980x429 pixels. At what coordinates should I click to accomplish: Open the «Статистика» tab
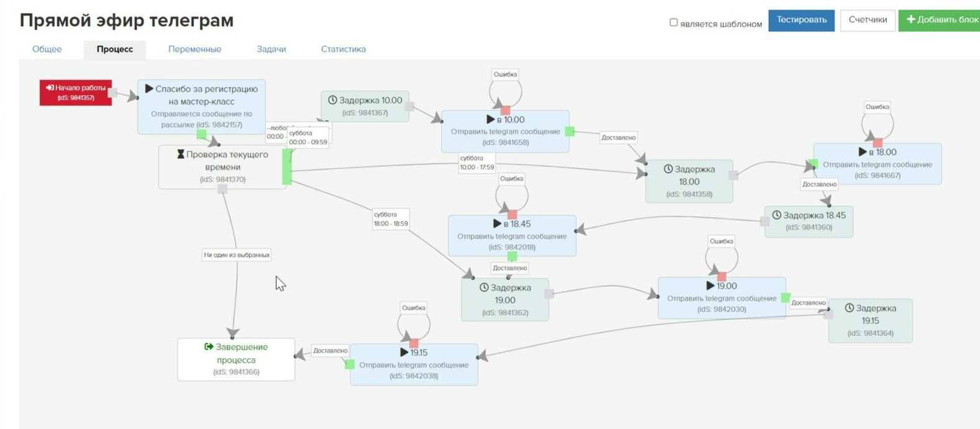[x=343, y=49]
